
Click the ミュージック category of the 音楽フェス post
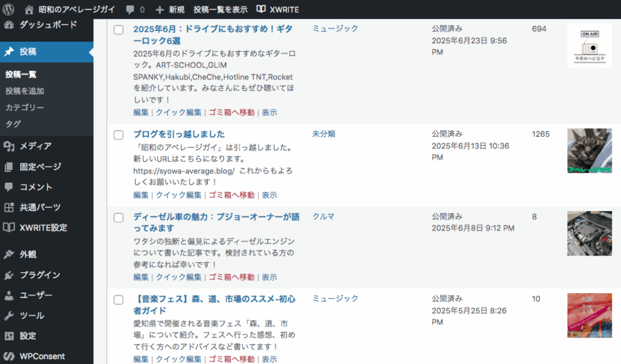tap(335, 299)
